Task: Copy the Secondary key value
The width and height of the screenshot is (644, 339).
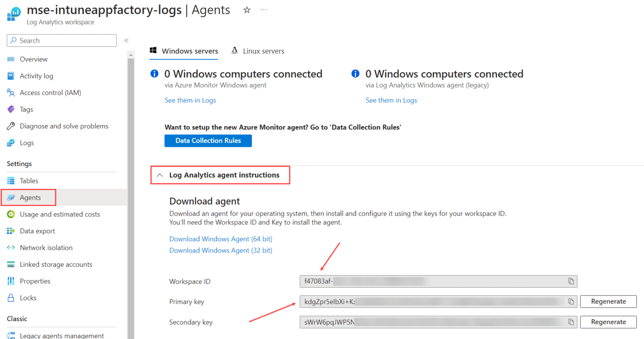Action: 571,322
